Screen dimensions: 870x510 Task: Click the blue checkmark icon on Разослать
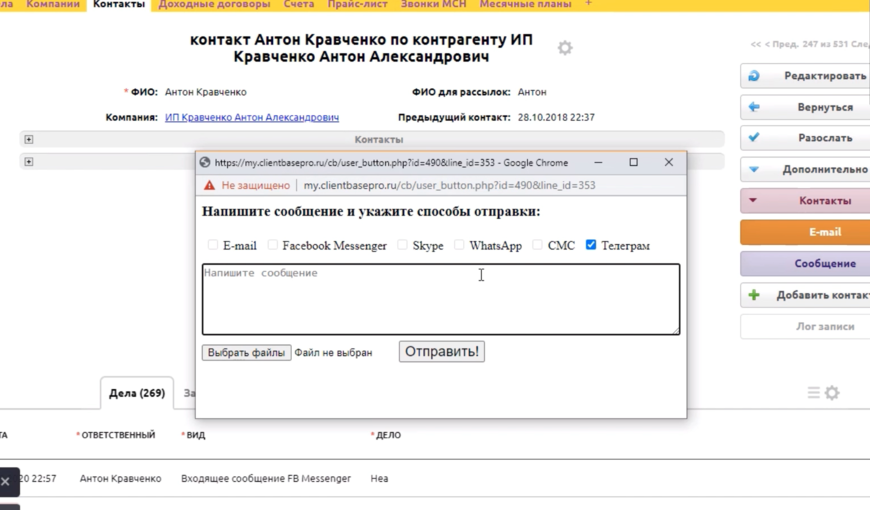coord(754,138)
